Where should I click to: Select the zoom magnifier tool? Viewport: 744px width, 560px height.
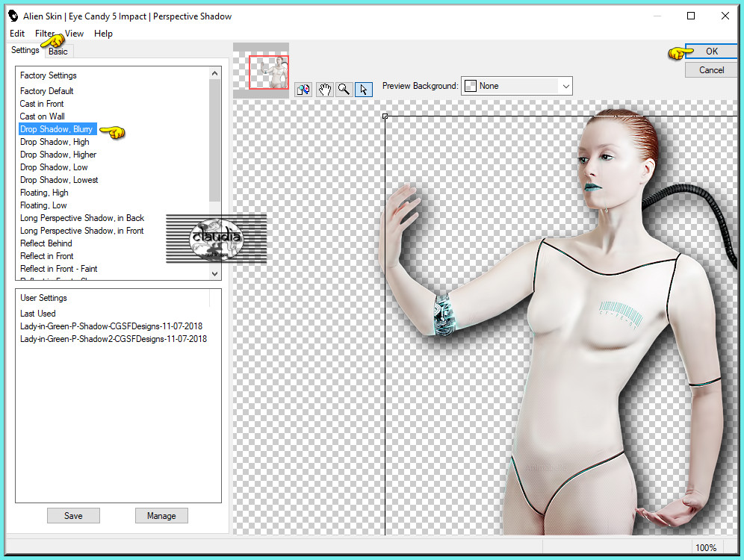(344, 89)
